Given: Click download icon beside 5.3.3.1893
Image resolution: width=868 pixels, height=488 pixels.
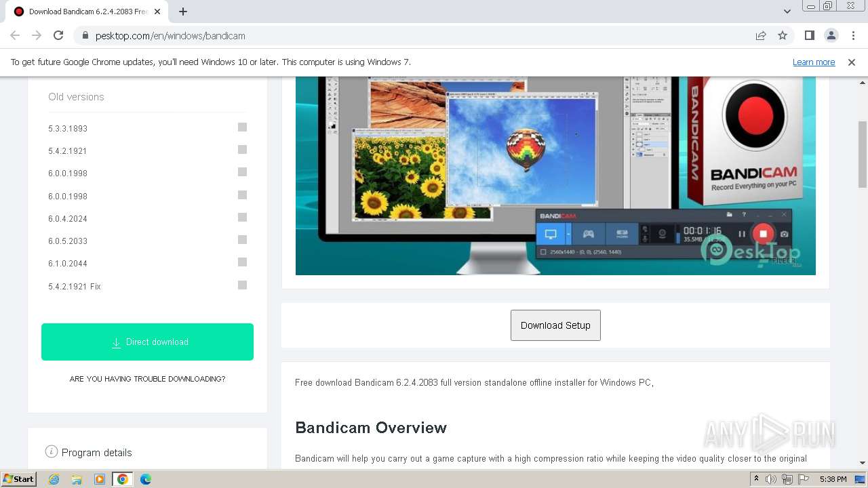Looking at the screenshot, I should coord(242,127).
